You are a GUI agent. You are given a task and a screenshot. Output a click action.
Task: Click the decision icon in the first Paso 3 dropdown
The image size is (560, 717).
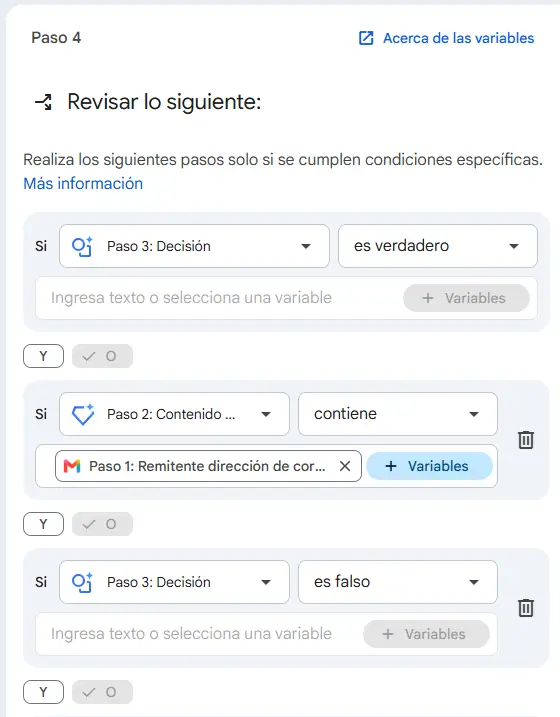coord(82,246)
